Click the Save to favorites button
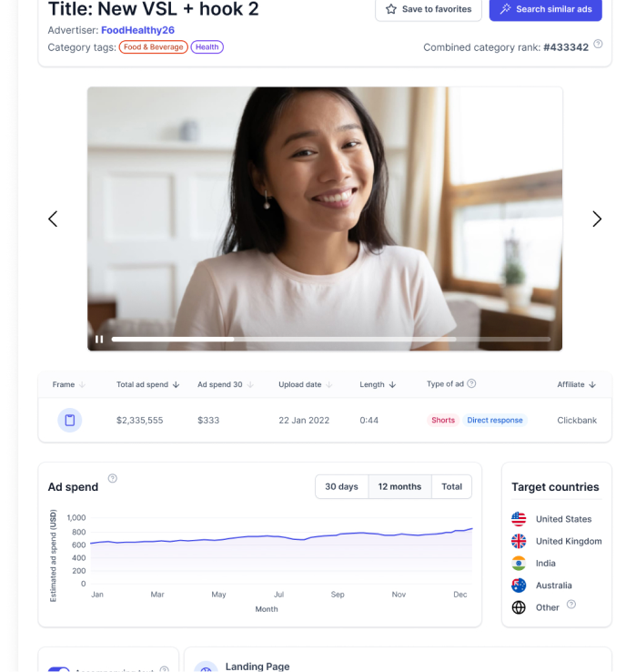 [x=429, y=9]
